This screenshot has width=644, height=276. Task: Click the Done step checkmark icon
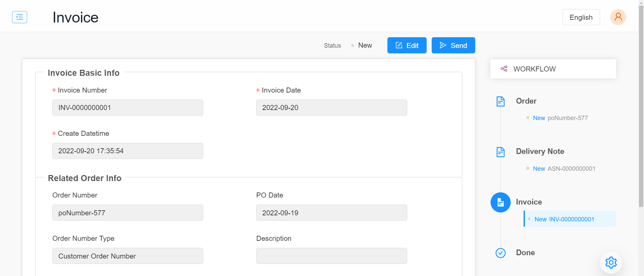pyautogui.click(x=500, y=253)
